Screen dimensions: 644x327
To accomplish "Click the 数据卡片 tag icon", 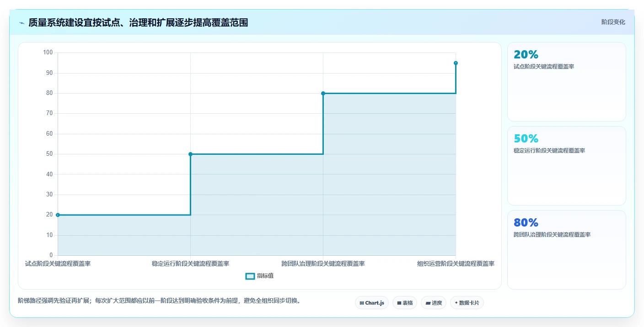I will 456,303.
